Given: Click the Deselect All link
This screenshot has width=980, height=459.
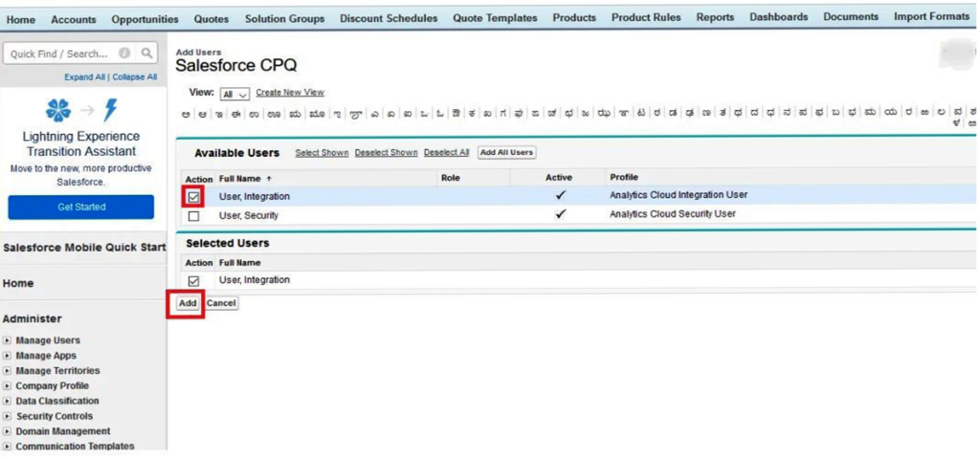Looking at the screenshot, I should tap(446, 153).
